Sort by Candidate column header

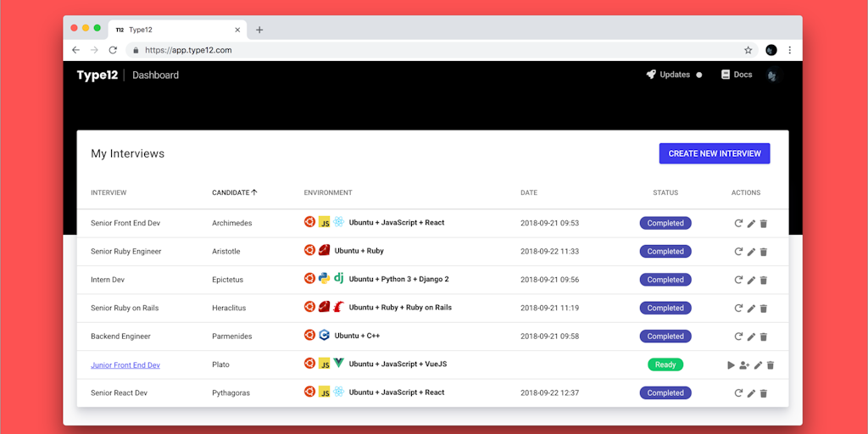(235, 192)
